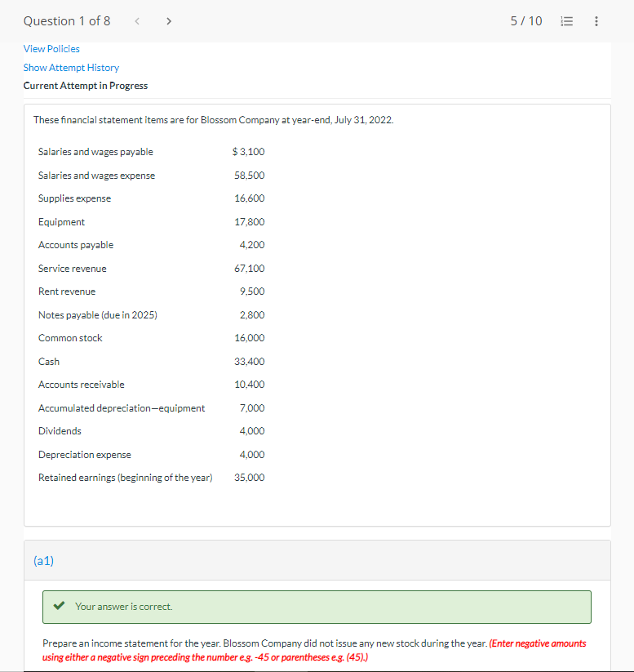Viewport: 634px width, 672px height.
Task: Click the 9,500 value
Action: pos(252,291)
